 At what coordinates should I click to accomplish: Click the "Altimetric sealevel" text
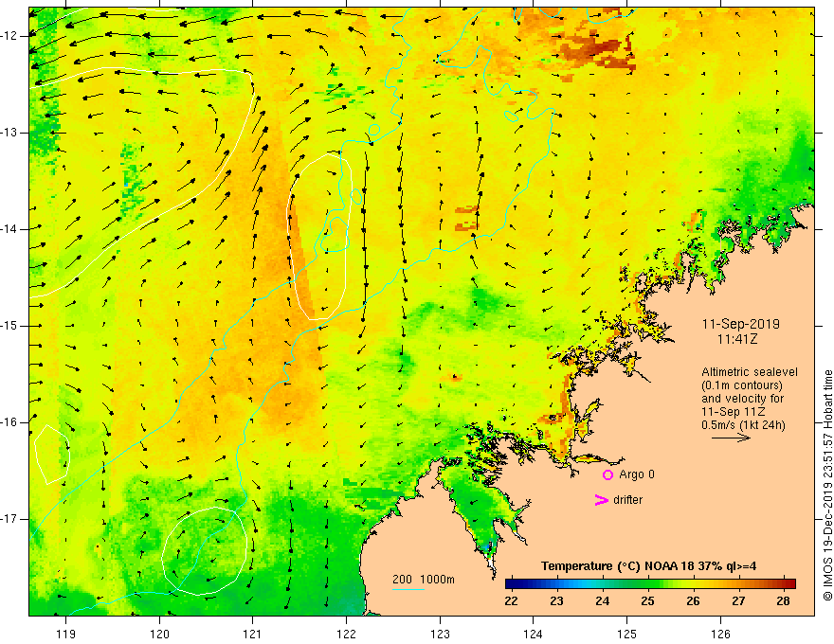(750, 372)
